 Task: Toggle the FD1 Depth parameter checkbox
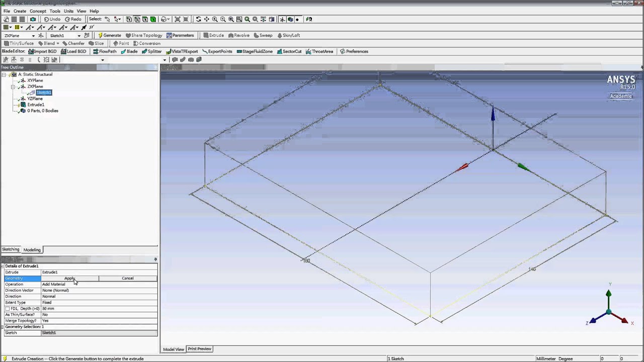click(x=7, y=309)
